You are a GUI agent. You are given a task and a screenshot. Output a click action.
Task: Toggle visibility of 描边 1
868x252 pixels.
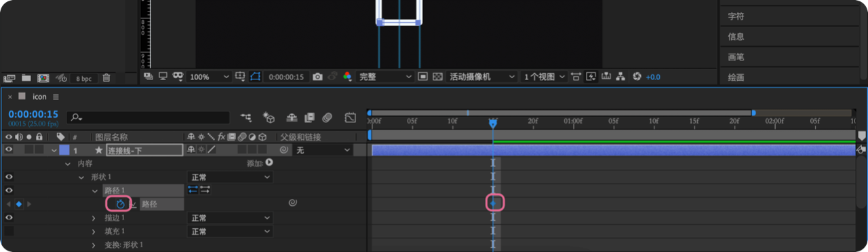click(x=9, y=217)
